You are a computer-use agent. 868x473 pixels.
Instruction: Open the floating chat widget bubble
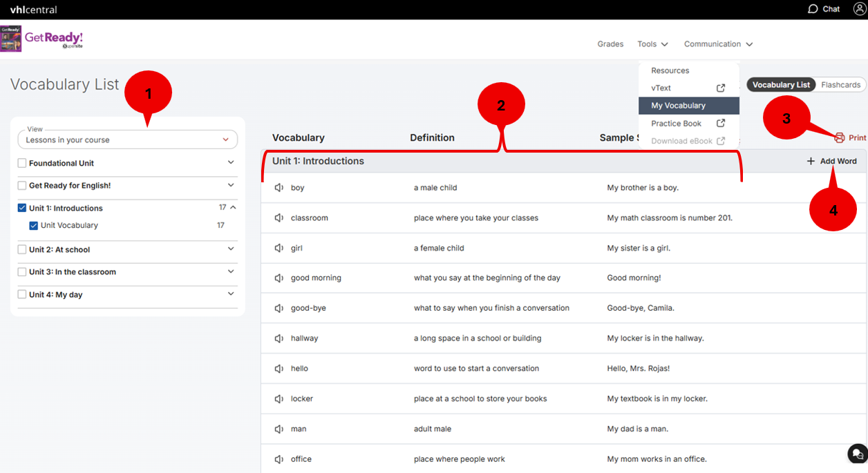[x=857, y=454]
